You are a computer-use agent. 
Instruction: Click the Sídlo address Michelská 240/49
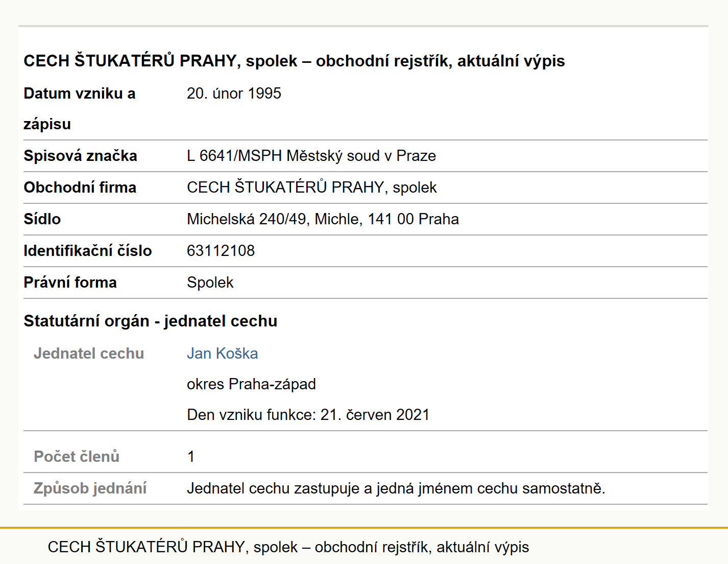pos(323,219)
